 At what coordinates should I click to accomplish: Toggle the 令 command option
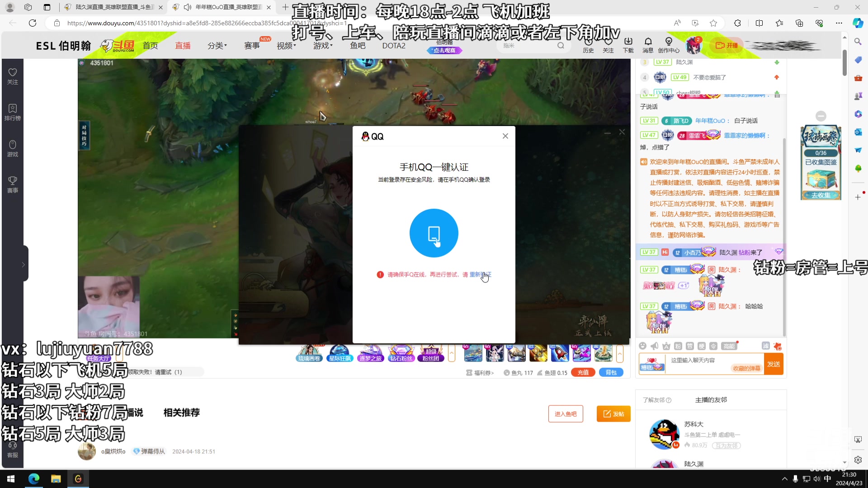click(x=713, y=346)
